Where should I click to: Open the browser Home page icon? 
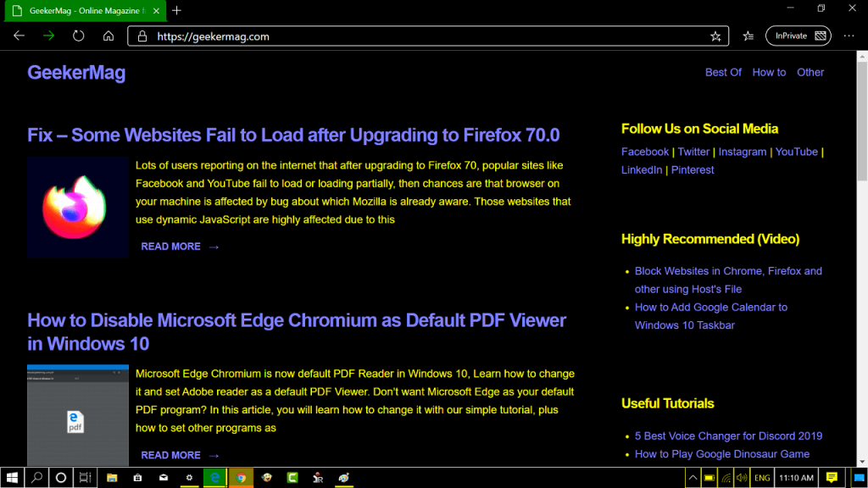coord(108,36)
